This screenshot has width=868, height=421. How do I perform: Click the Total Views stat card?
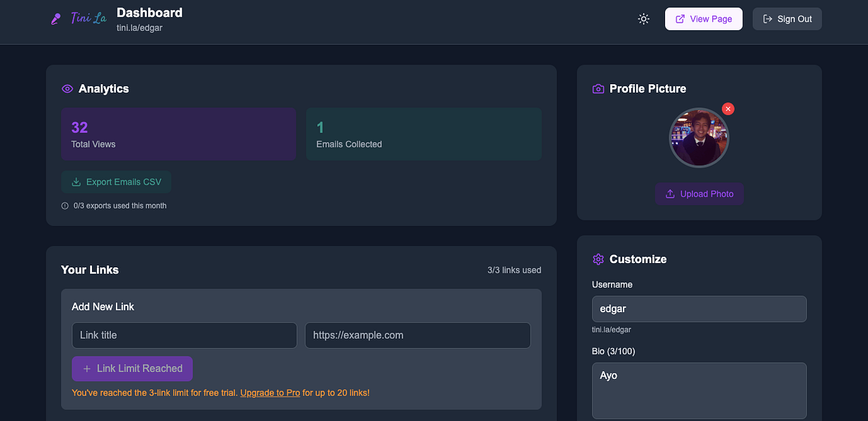(178, 134)
